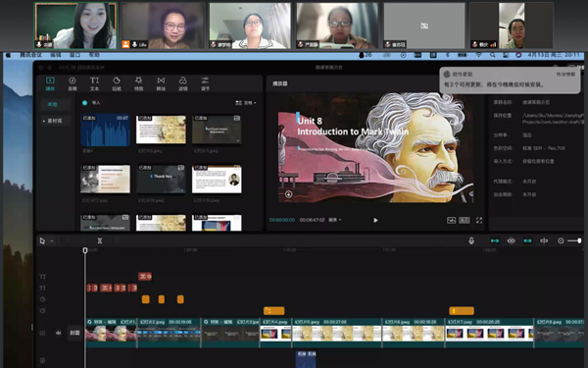Image resolution: width=588 pixels, height=368 pixels.
Task: Select the split clip tool in timeline toolbar
Action: [x=100, y=240]
